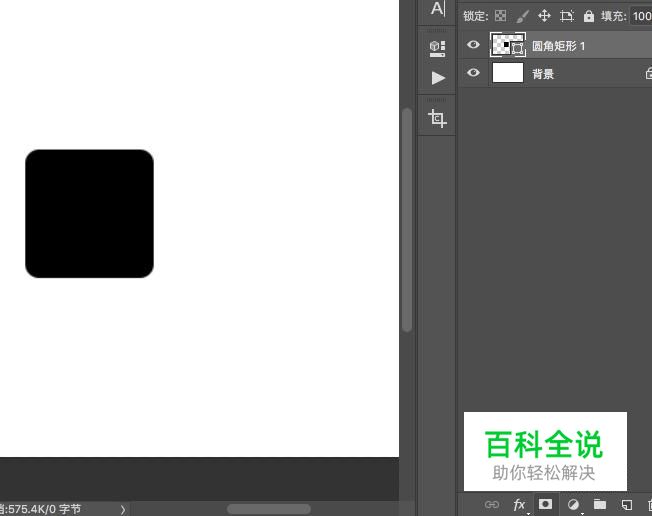
Task: Toggle lock position
Action: coord(545,16)
